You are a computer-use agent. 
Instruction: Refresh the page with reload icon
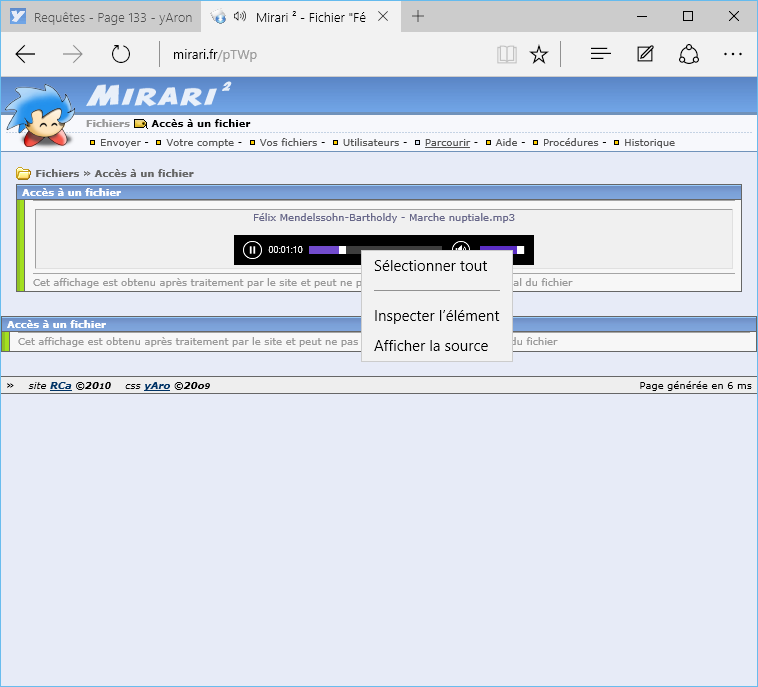click(x=121, y=54)
